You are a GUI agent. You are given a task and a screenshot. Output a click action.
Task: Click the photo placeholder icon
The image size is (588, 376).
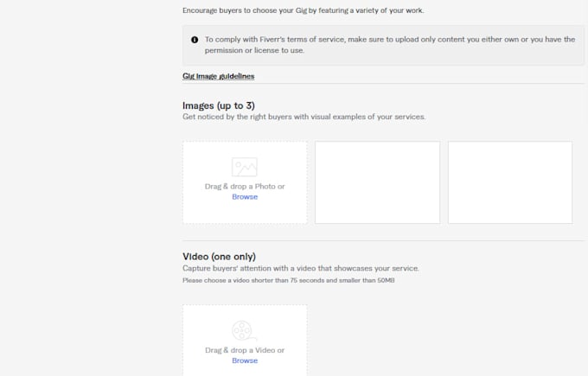pos(245,167)
